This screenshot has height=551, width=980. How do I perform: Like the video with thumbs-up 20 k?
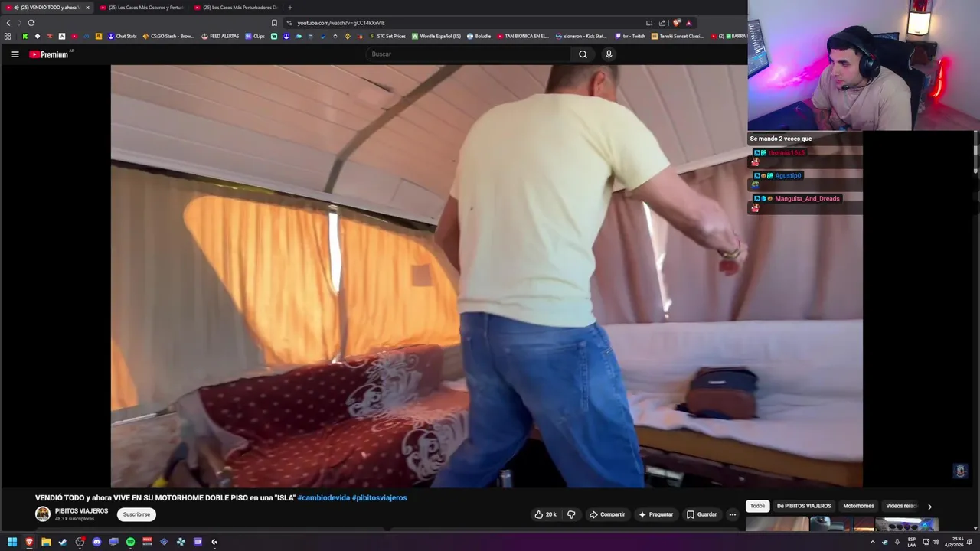[545, 514]
